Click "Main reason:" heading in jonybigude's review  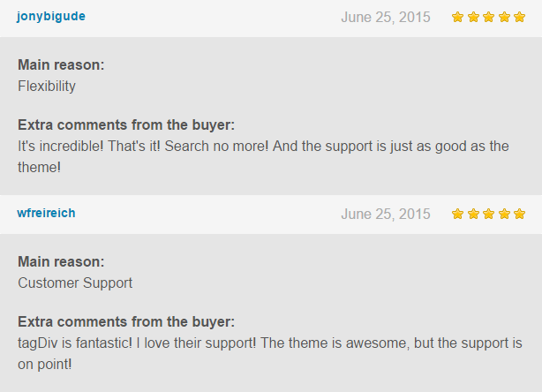tap(61, 64)
